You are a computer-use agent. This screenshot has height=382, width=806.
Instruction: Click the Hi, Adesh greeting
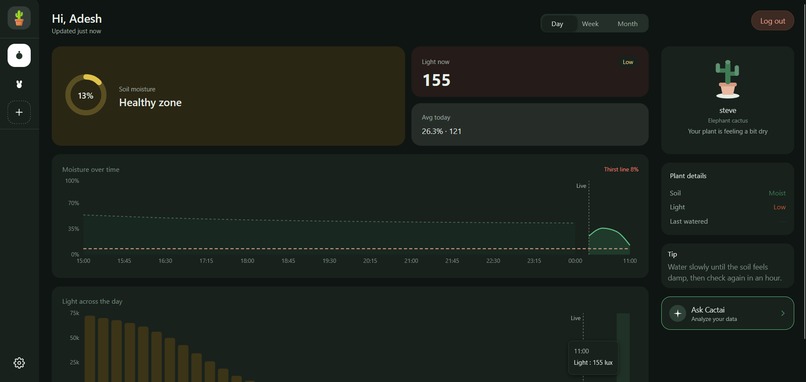click(x=77, y=19)
